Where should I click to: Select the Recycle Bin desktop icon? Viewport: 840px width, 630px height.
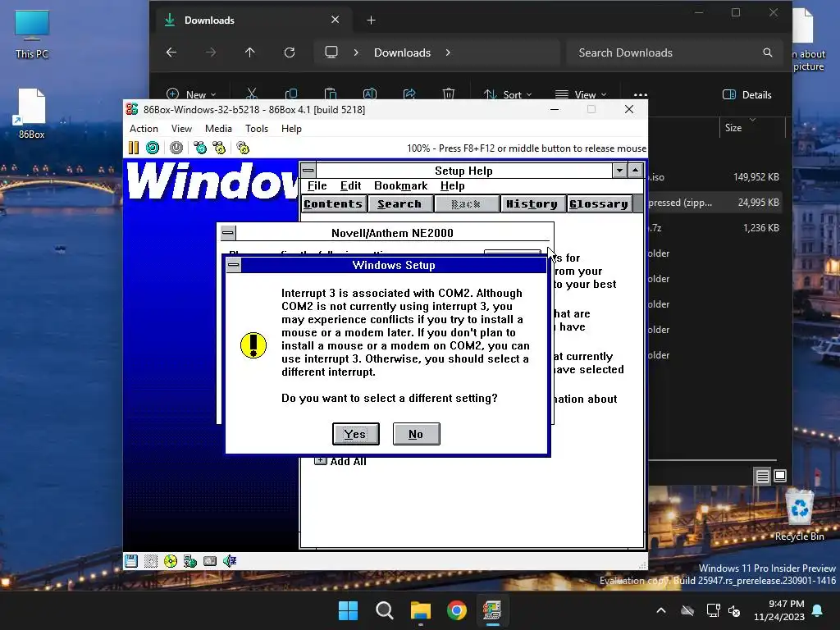click(x=799, y=515)
